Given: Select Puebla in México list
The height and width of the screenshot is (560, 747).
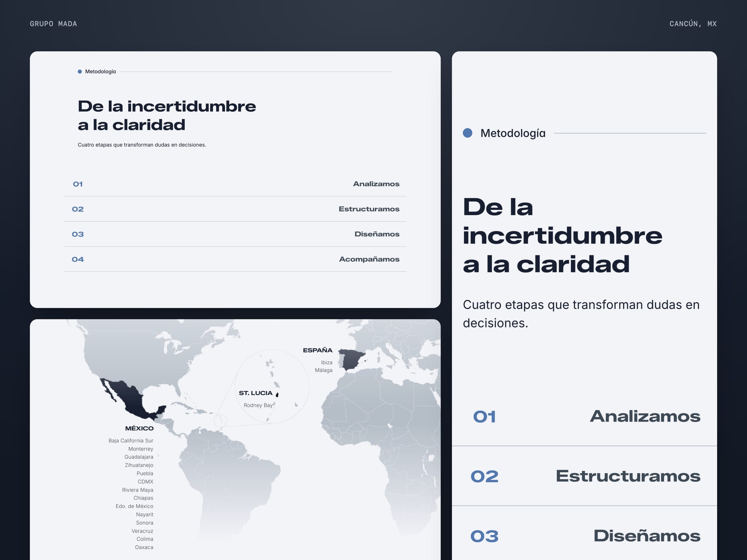Looking at the screenshot, I should click(145, 474).
